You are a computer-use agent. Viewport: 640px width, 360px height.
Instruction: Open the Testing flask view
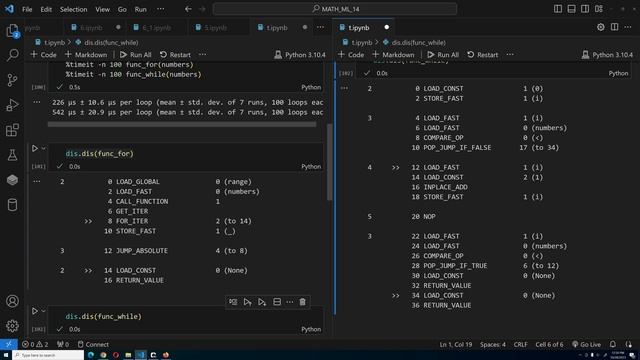(12, 155)
